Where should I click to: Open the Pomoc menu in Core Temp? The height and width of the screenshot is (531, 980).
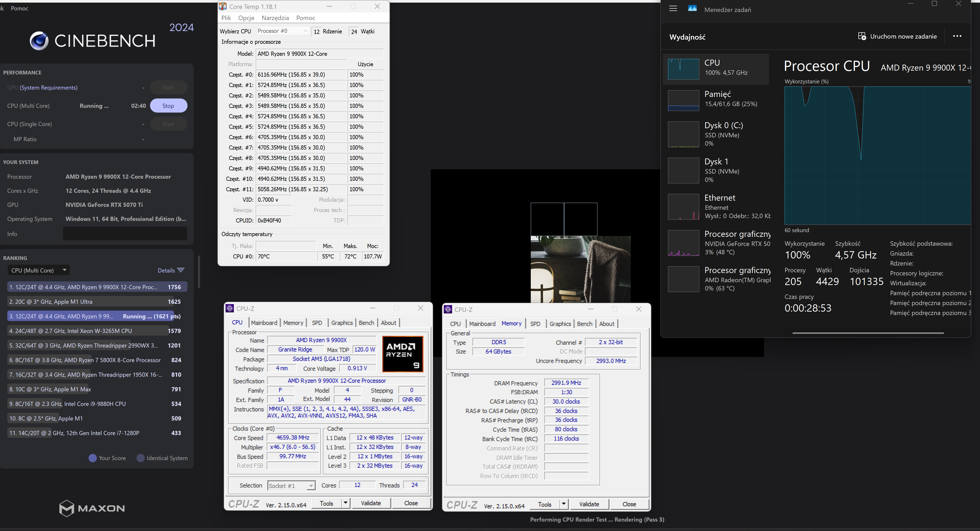pos(305,18)
